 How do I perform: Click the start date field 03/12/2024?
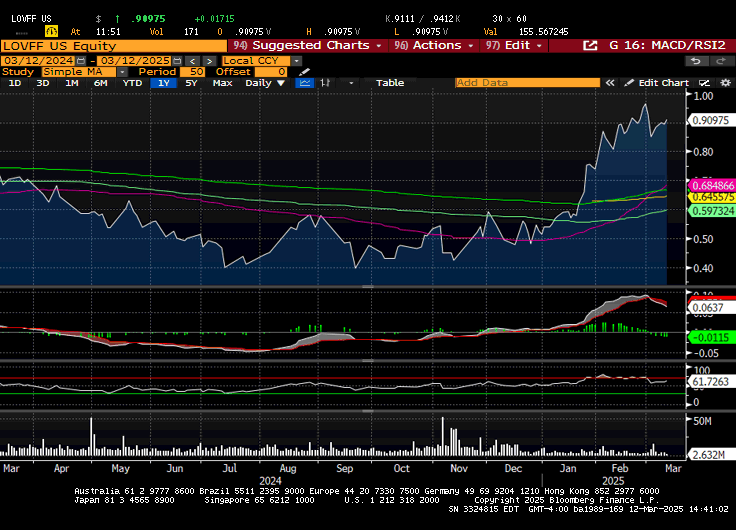pos(38,61)
